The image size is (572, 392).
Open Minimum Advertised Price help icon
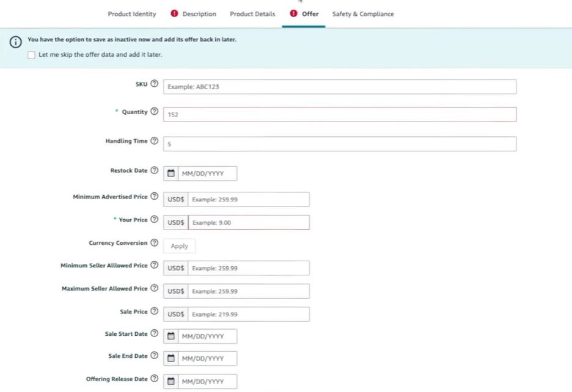[x=155, y=196]
